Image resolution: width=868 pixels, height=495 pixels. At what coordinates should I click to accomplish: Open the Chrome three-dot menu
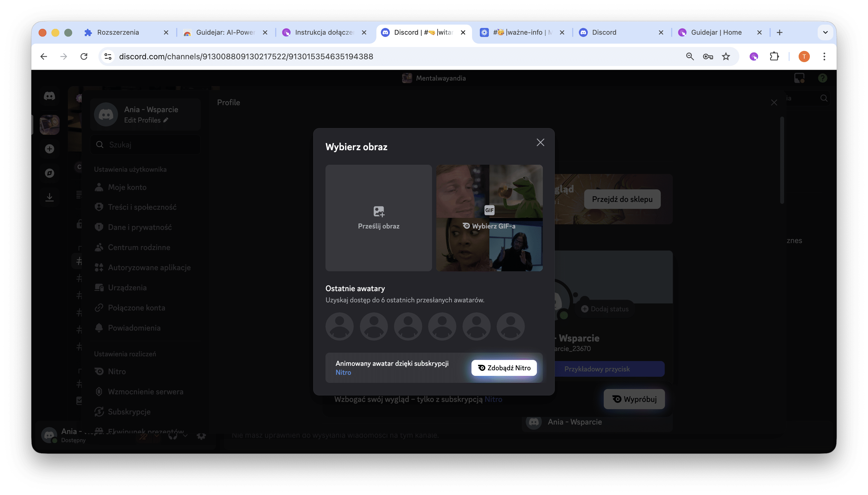(x=824, y=56)
